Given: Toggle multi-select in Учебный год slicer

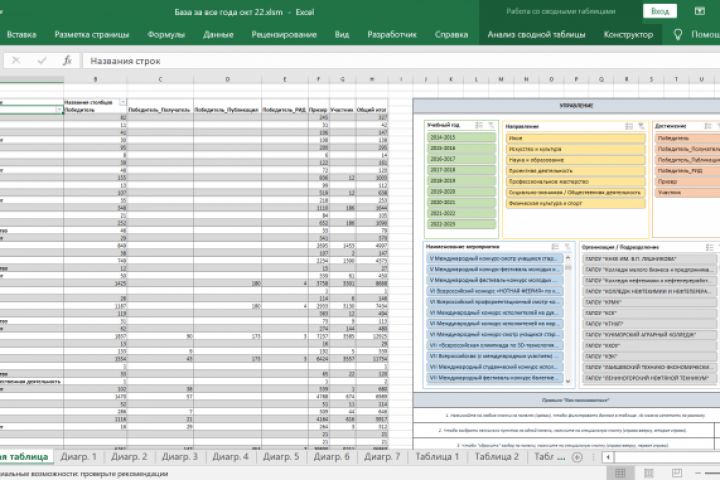Looking at the screenshot, I should point(479,125).
